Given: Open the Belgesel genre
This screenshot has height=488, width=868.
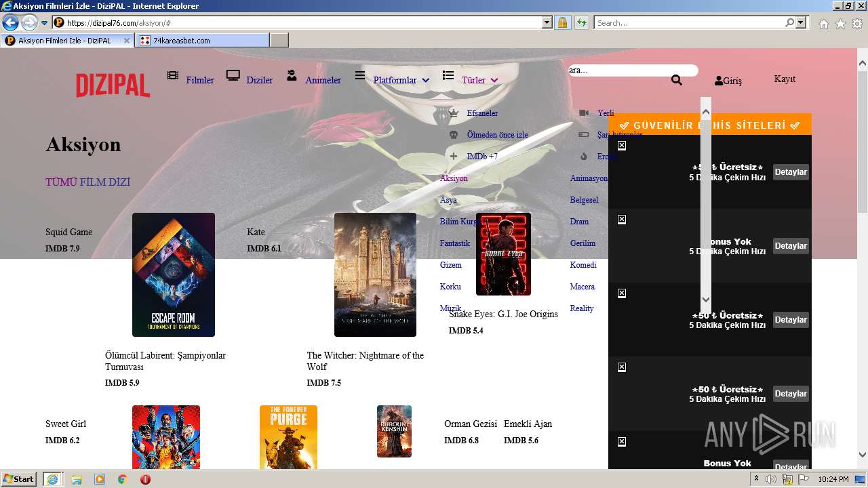Looking at the screenshot, I should coord(584,200).
